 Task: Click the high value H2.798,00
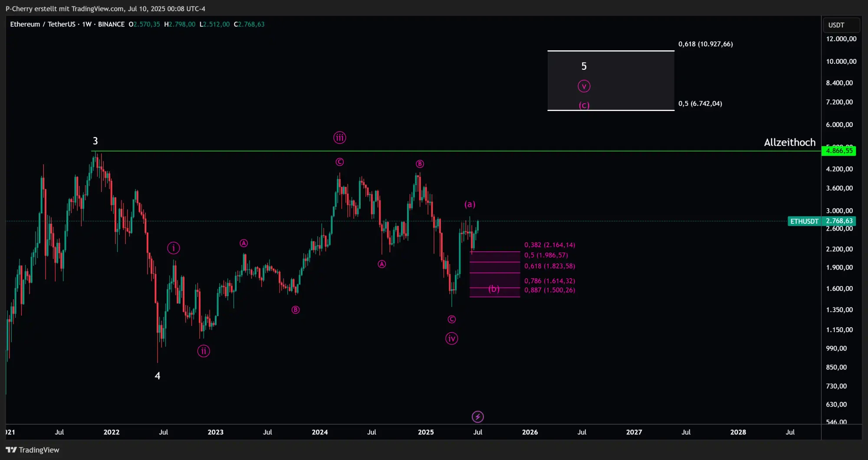click(180, 24)
